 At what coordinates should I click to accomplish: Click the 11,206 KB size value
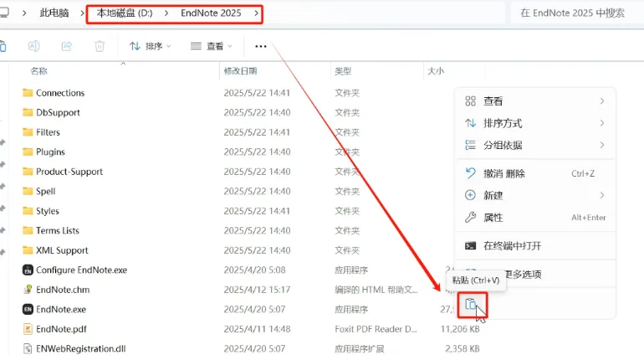(x=460, y=329)
